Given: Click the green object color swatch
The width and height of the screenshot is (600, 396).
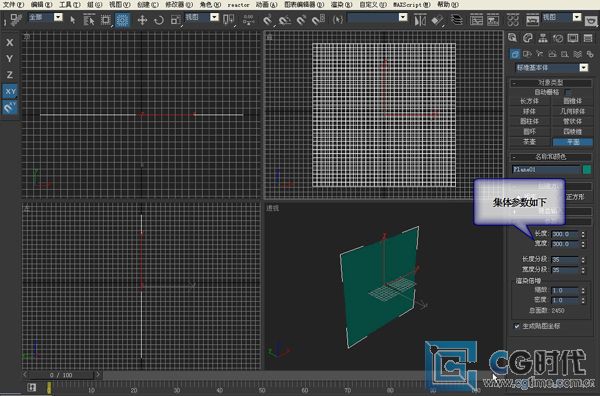Looking at the screenshot, I should (x=587, y=169).
